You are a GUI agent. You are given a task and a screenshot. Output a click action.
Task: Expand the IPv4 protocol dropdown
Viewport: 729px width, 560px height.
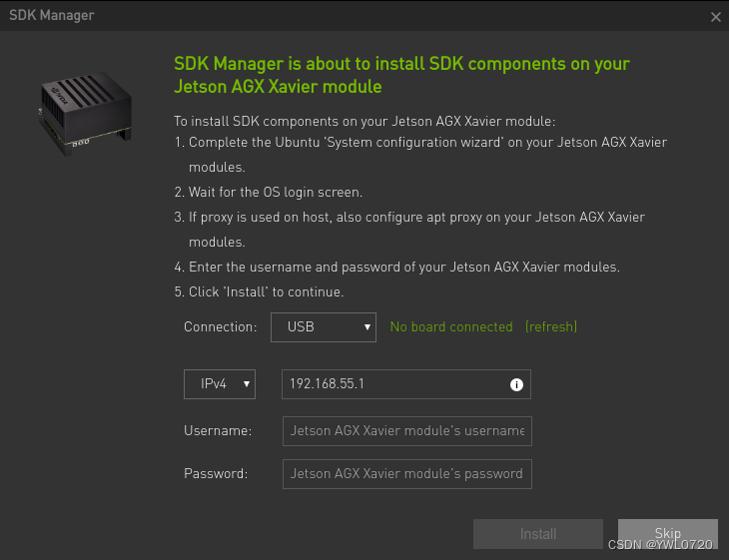click(x=220, y=384)
